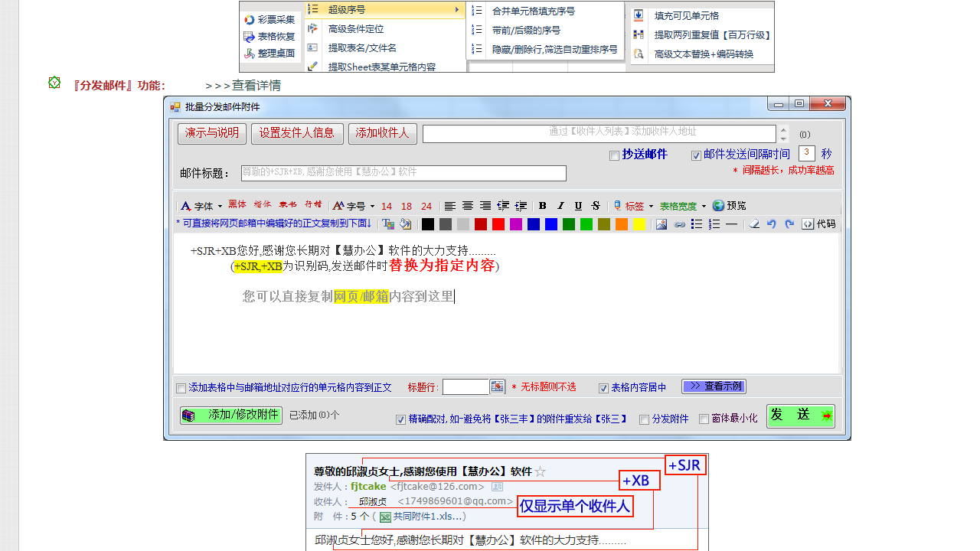This screenshot has height=551, width=980.
Task: Switch to 代码 code view icon
Action: tap(807, 224)
